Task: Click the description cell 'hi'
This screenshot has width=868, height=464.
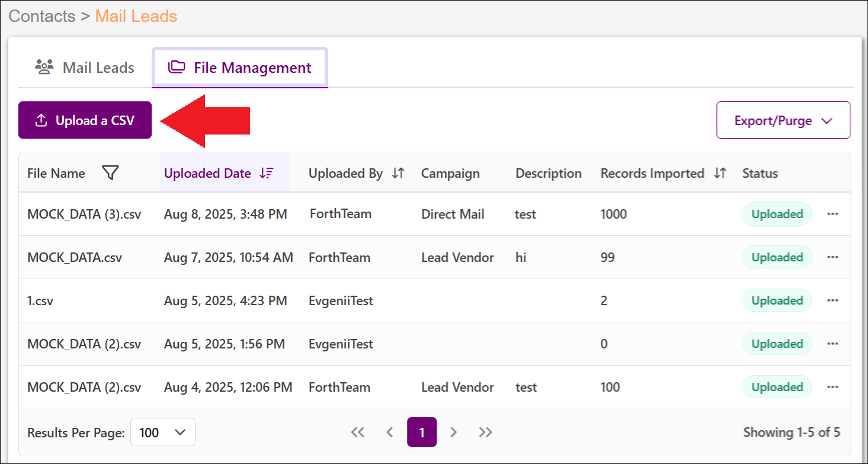Action: coord(521,257)
